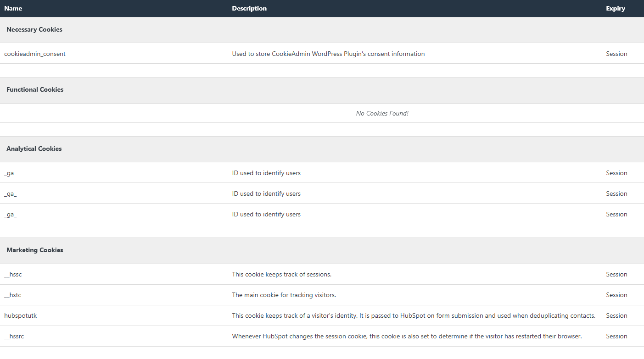The image size is (644, 359).
Task: Click Session expiry in the first _ga row
Action: click(616, 173)
